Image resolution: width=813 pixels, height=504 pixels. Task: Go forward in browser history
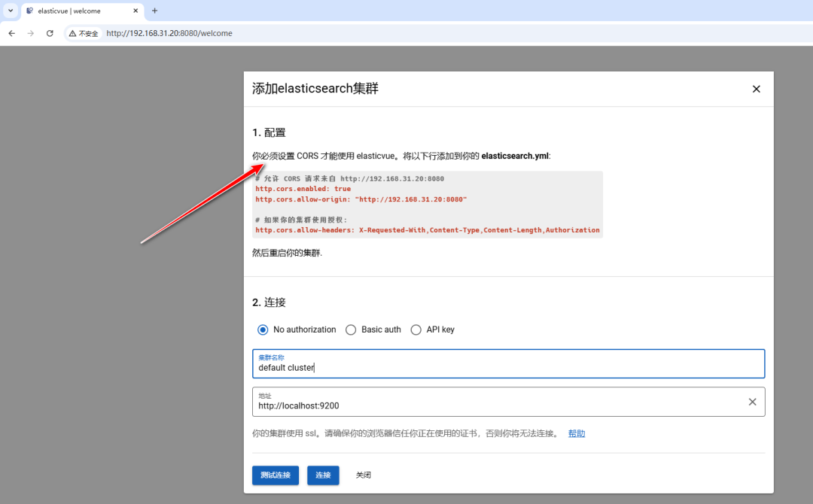(31, 33)
